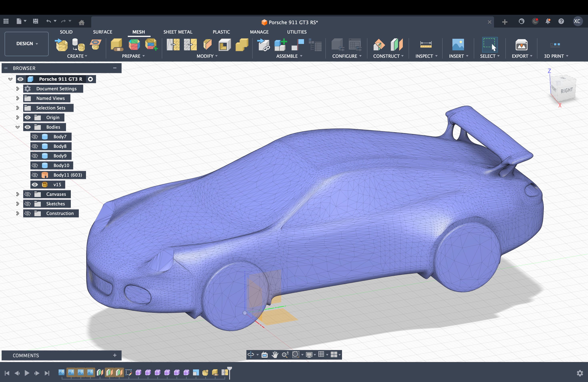
Task: Show the Canvases folder
Action: [27, 194]
